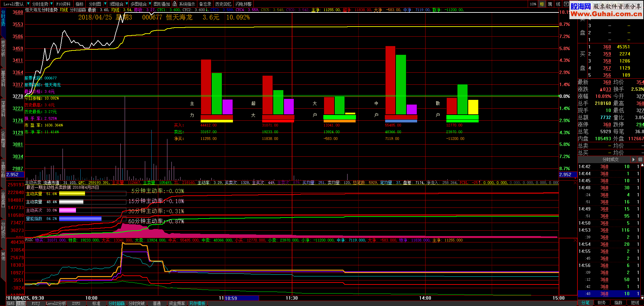
Task: Select the 指标 bottom tab
Action: (x=10, y=303)
